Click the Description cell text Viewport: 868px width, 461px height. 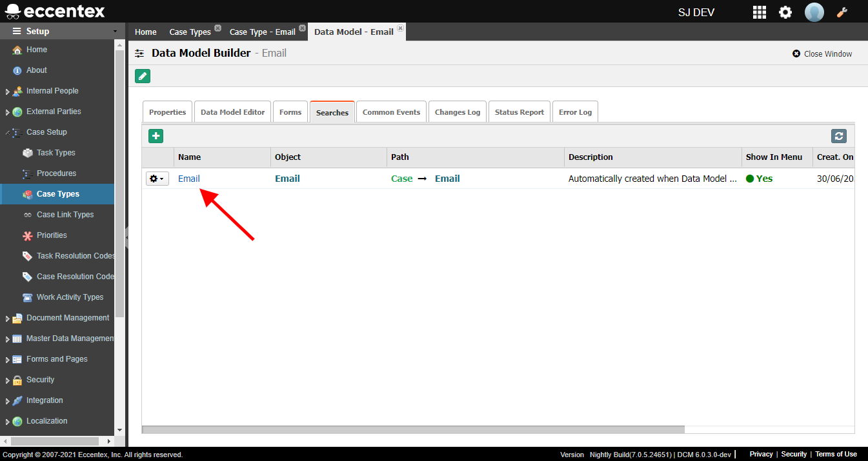652,179
